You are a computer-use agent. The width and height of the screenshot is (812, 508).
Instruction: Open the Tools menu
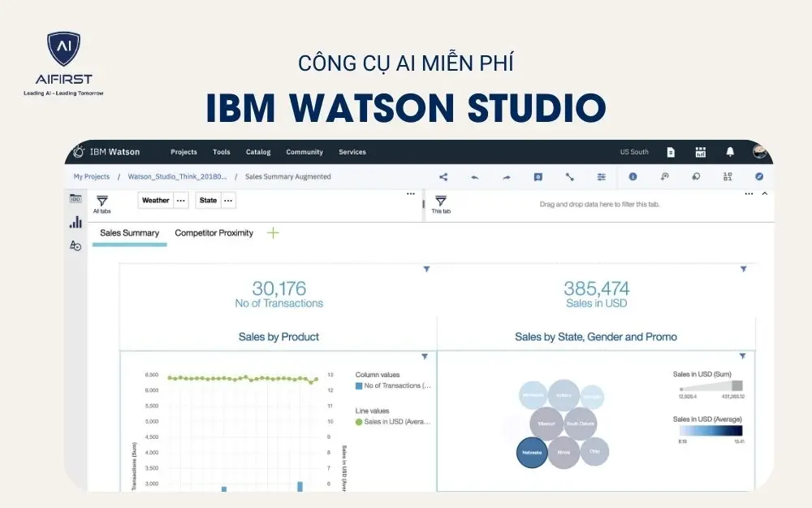pos(221,152)
